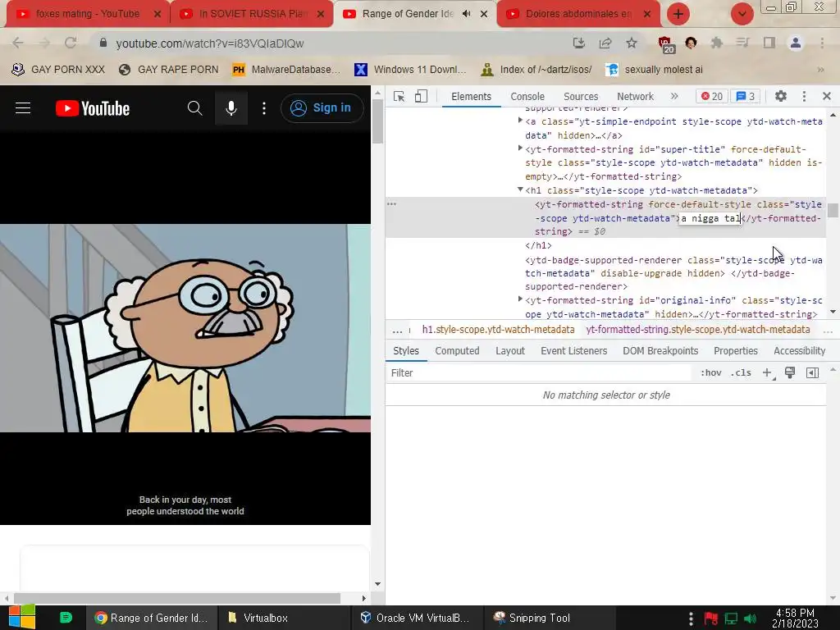Image resolution: width=840 pixels, height=630 pixels.
Task: Switch to the Elements panel tab
Action: click(471, 97)
